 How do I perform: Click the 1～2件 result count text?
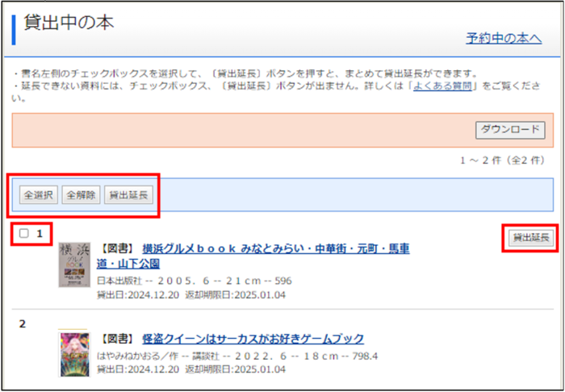tap(507, 161)
